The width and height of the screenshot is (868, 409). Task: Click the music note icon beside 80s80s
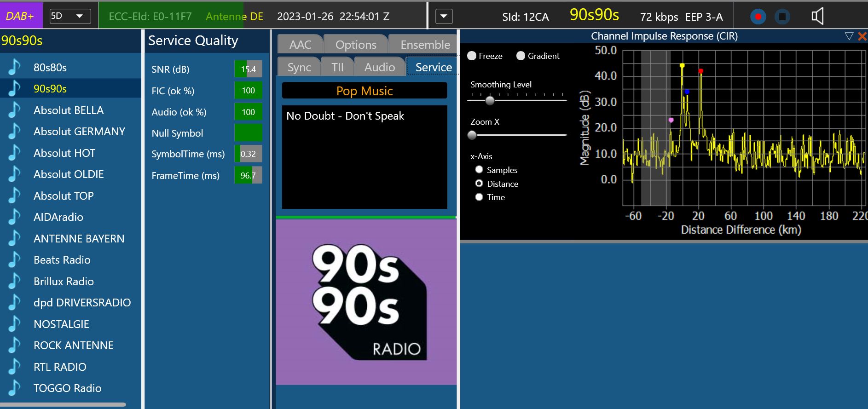coord(15,67)
